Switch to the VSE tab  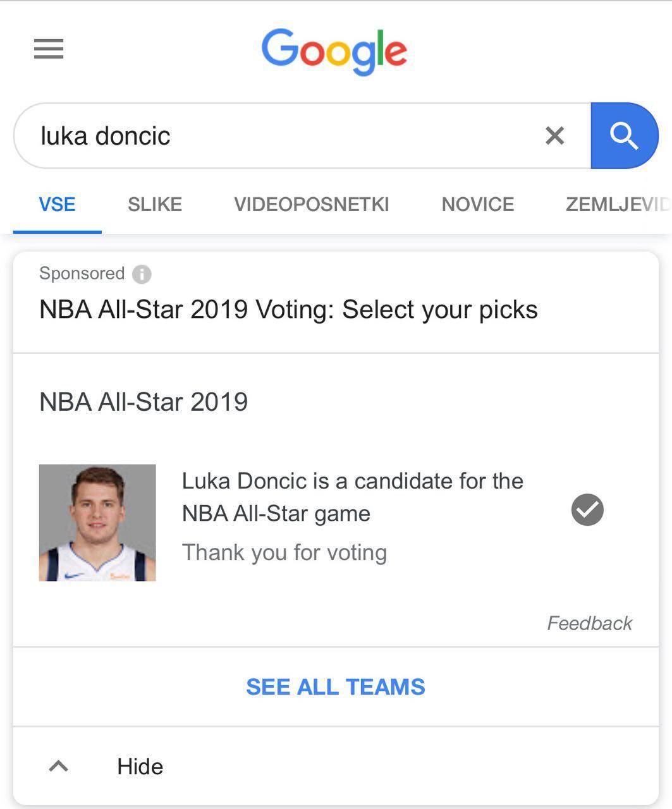click(57, 204)
